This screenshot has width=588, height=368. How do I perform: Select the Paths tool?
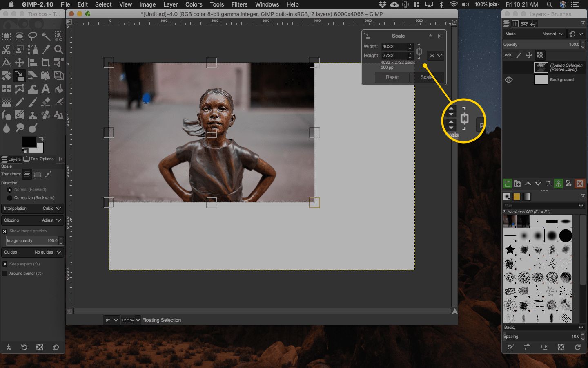[x=33, y=49]
